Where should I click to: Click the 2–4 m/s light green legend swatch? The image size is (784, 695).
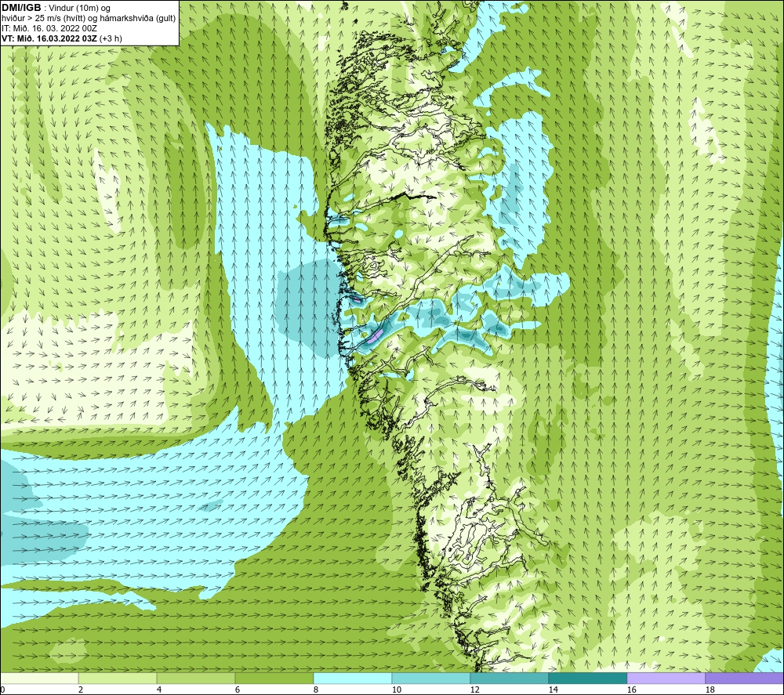pyautogui.click(x=118, y=678)
